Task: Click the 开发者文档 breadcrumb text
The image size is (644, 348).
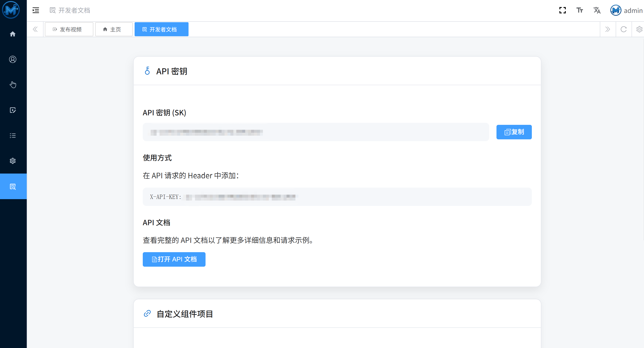Action: [74, 10]
